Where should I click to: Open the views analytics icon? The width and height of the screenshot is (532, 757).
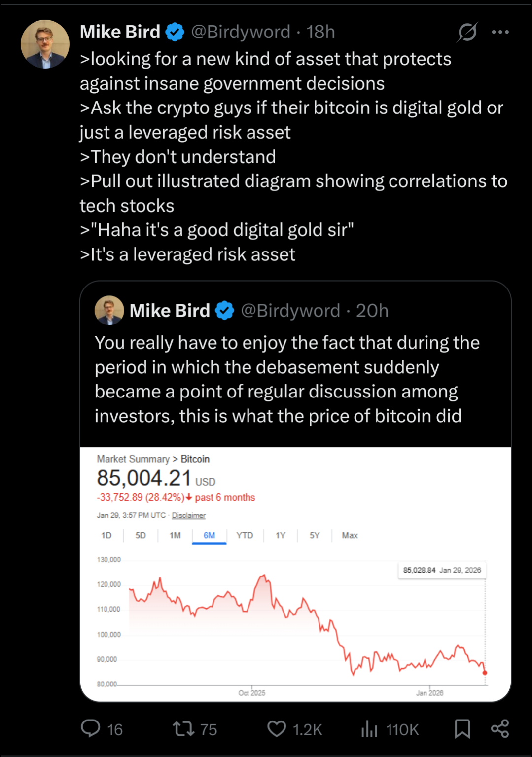[x=369, y=728]
